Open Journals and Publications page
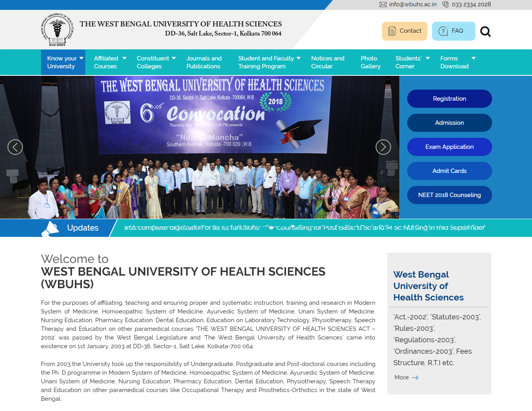 pos(204,62)
